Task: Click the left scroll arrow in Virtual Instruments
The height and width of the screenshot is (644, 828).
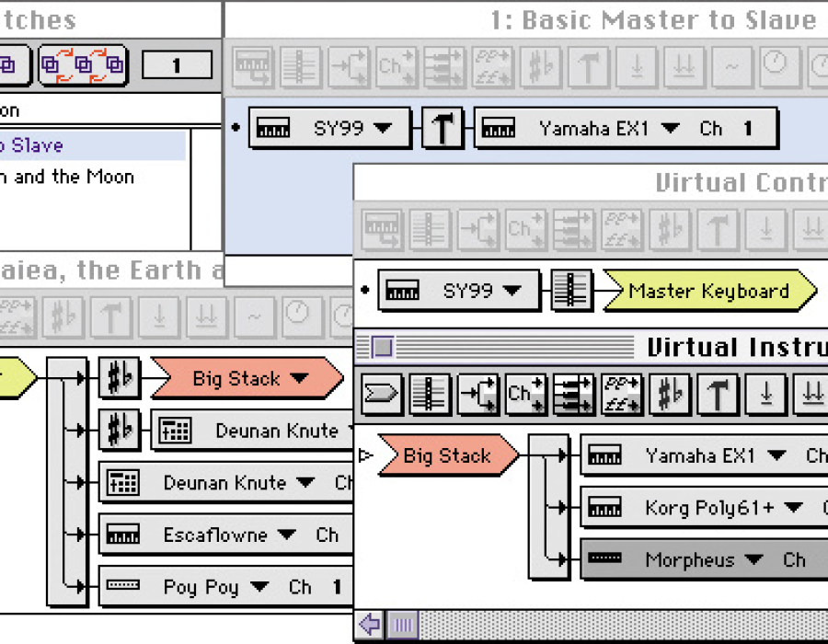Action: pyautogui.click(x=370, y=625)
